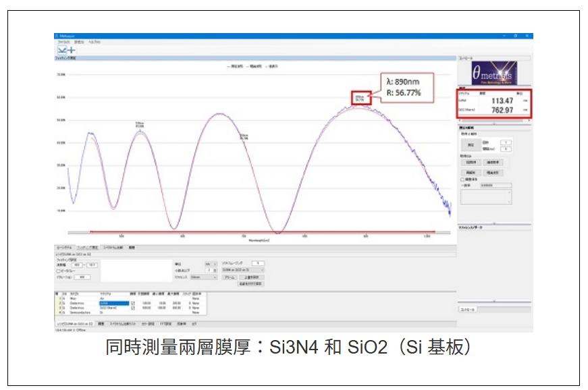Toggle thickness checkbox for Si3N4 layer
This screenshot has height=390, width=588.
pyautogui.click(x=133, y=304)
